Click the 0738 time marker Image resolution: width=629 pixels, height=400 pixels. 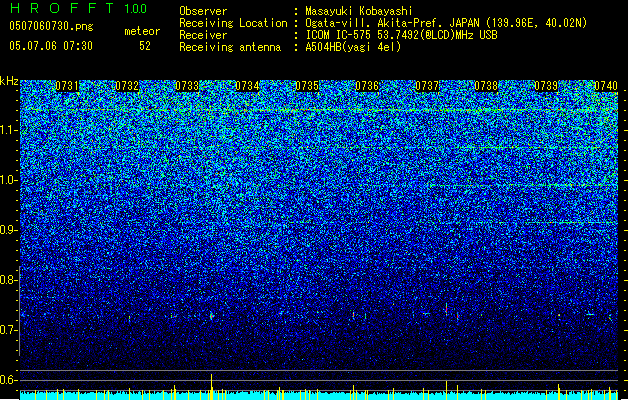[x=486, y=86]
